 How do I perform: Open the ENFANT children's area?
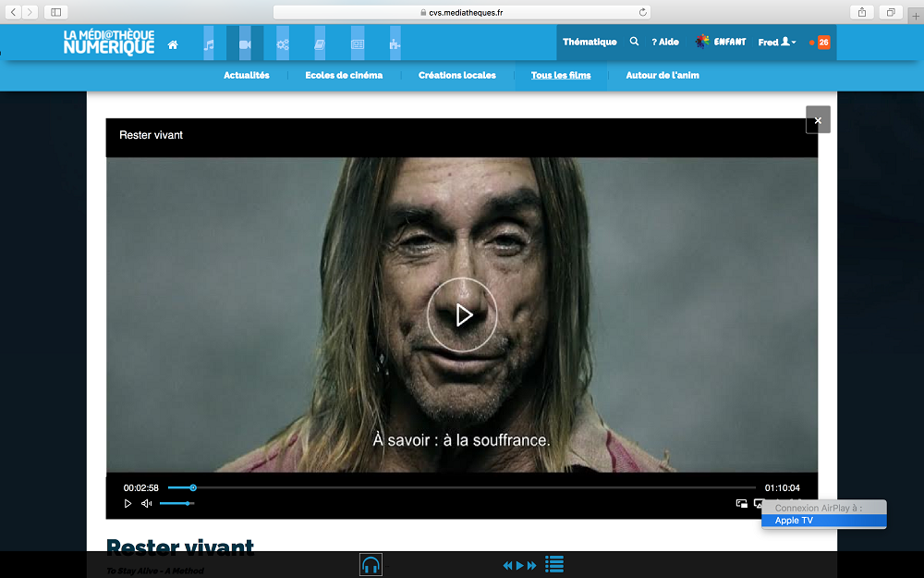(721, 42)
